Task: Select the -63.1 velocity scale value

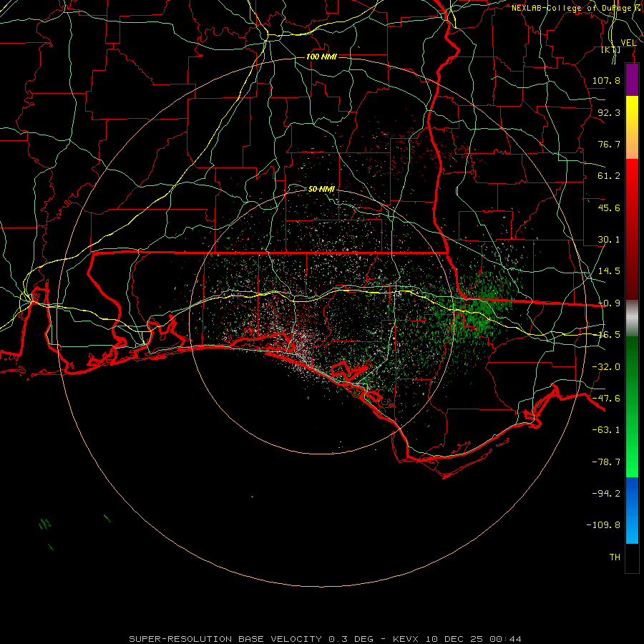Action: coord(606,430)
